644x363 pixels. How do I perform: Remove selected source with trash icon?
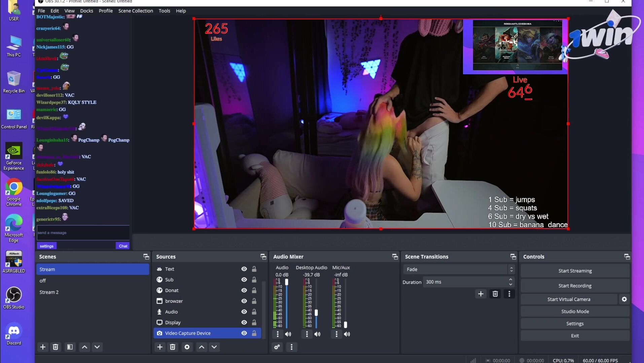(x=173, y=347)
